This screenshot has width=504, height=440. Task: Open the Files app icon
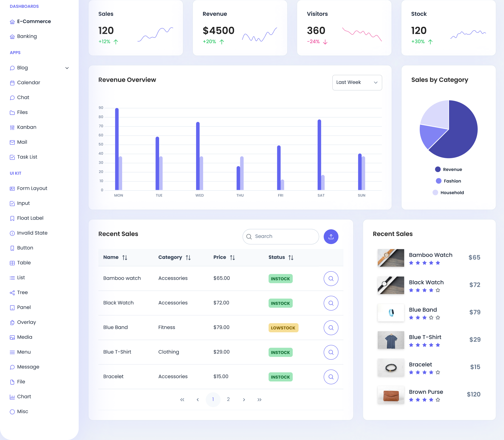point(12,112)
